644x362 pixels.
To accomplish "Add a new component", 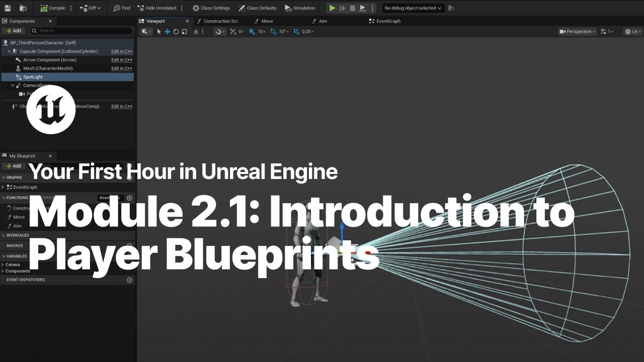I will (x=14, y=31).
